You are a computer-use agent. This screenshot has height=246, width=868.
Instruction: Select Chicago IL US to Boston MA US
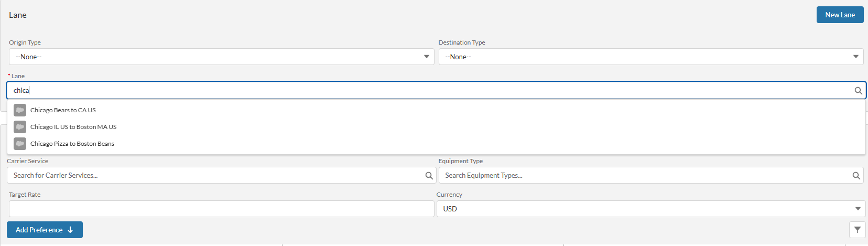436,127
